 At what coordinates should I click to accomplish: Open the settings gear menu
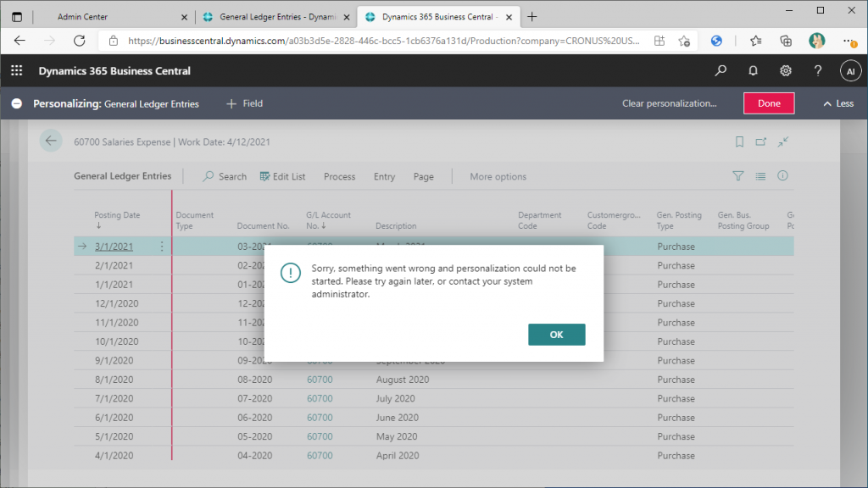point(786,71)
